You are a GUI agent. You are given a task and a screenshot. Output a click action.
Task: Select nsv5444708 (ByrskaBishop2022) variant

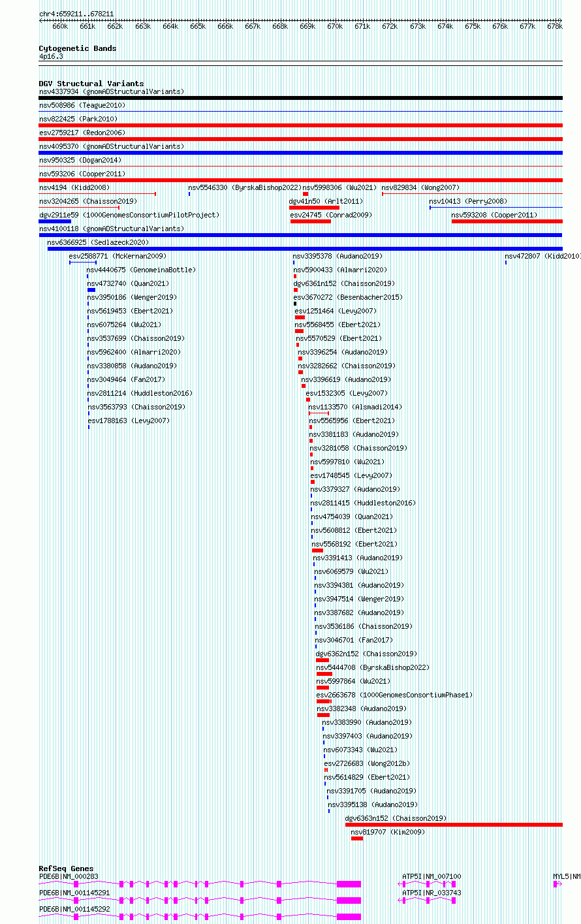(373, 667)
